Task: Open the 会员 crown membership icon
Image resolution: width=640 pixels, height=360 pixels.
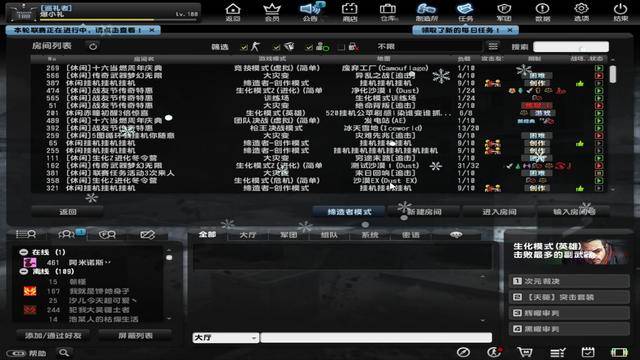Action: pos(272,11)
